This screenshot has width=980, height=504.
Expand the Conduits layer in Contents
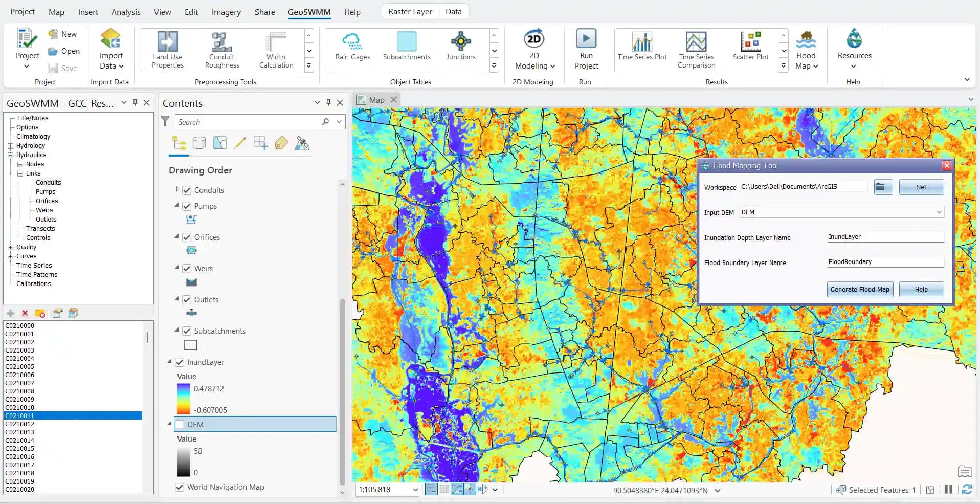(x=177, y=189)
